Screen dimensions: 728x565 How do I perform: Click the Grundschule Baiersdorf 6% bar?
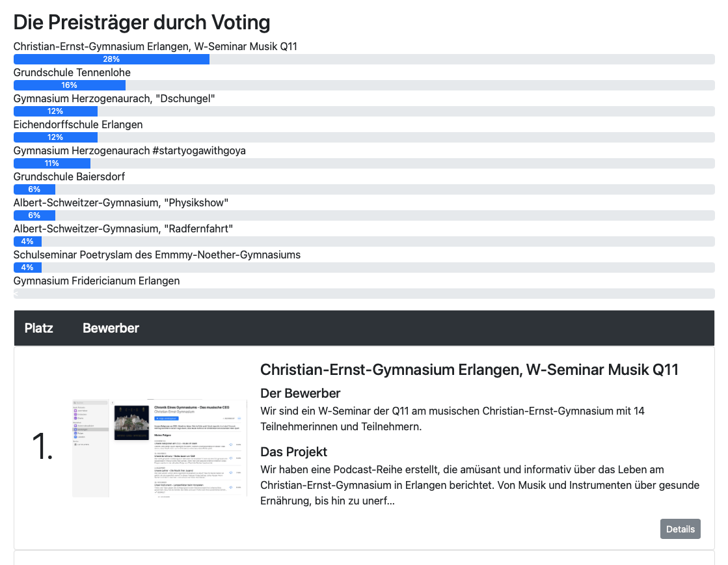pyautogui.click(x=34, y=189)
